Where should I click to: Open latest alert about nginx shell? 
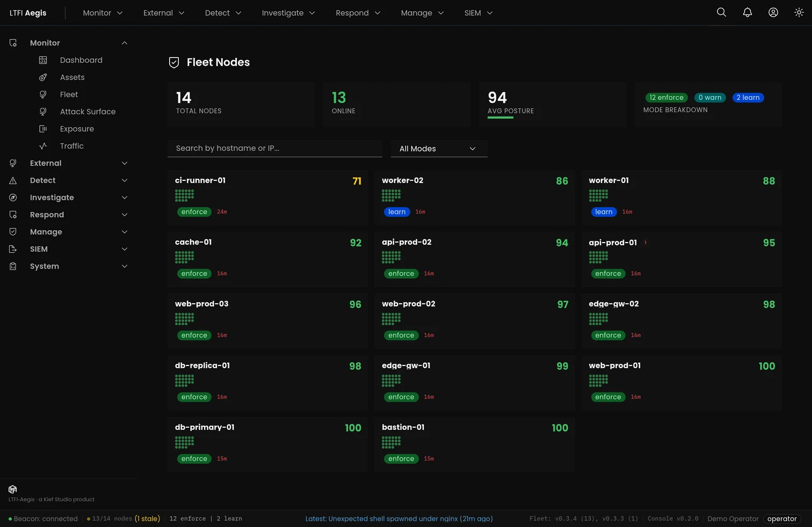click(399, 518)
